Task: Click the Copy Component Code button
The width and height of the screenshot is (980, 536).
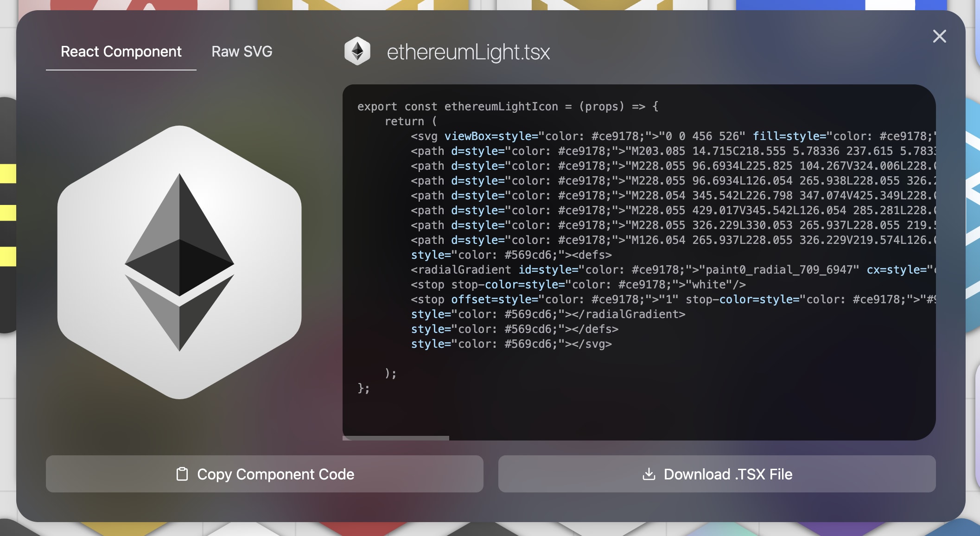Action: 265,474
